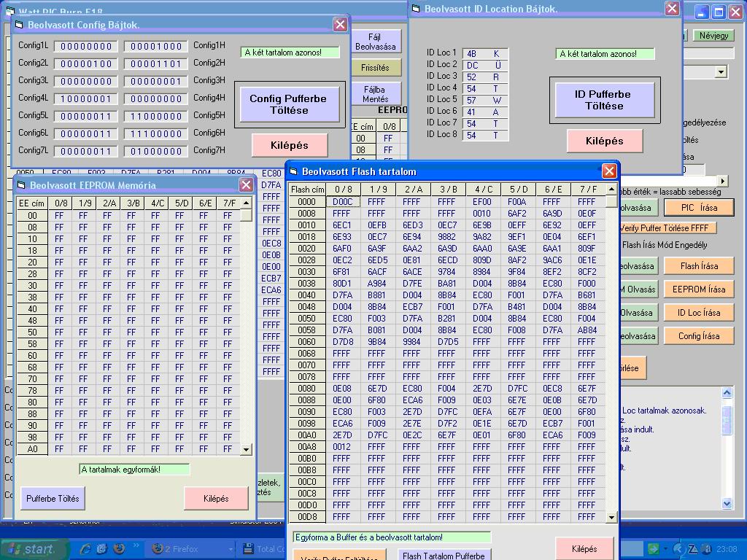This screenshot has height=560, width=747.
Task: Click the ID Location Bájtok window title icon
Action: (x=416, y=9)
